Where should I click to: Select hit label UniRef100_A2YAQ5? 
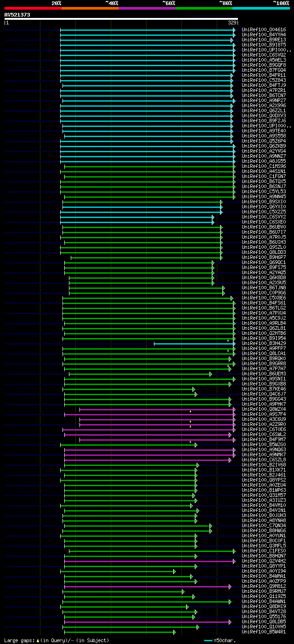(x=264, y=272)
